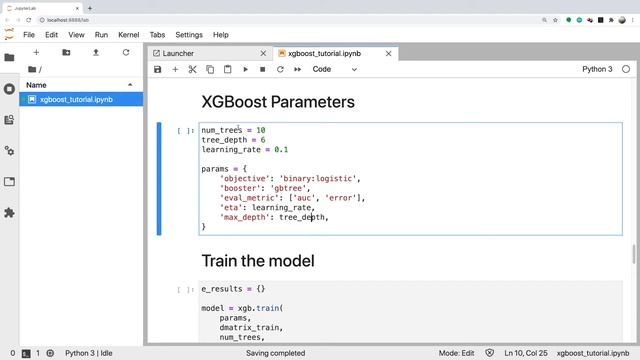The height and width of the screenshot is (360, 640).
Task: Upload files with the upload arrow icon
Action: point(96,52)
